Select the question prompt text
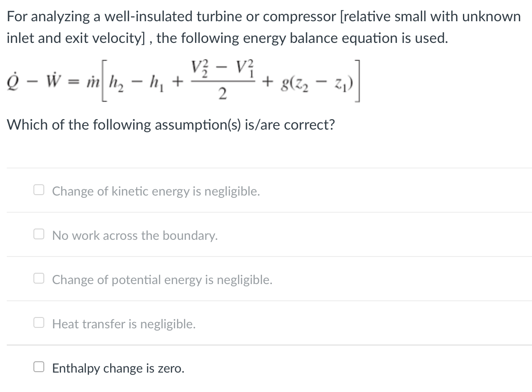 point(171,125)
